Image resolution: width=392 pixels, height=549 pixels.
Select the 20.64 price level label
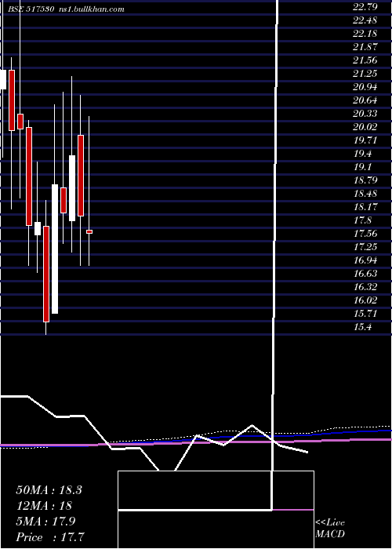tap(365, 100)
